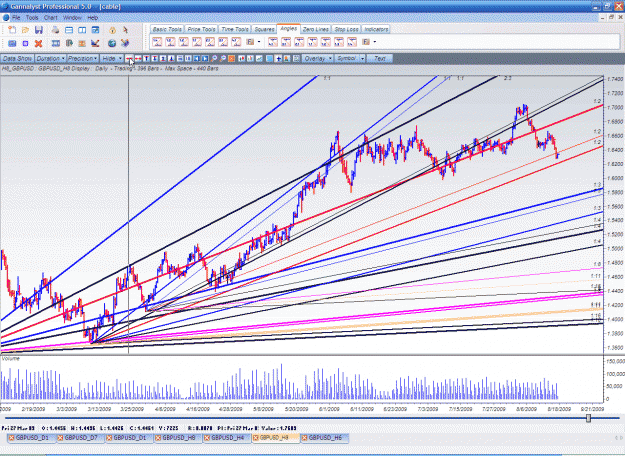625x456 pixels.
Task: Open the GBPUSD_H4 chart tab
Action: tap(226, 438)
